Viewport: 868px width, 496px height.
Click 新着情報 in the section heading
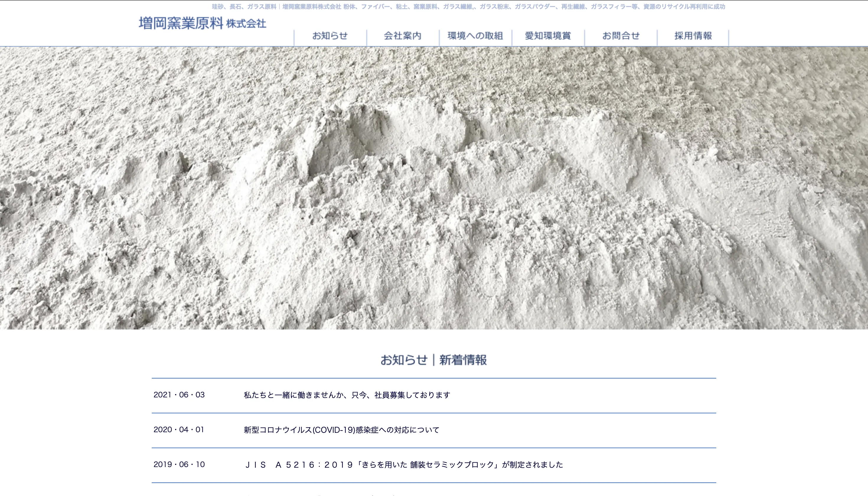(x=463, y=360)
